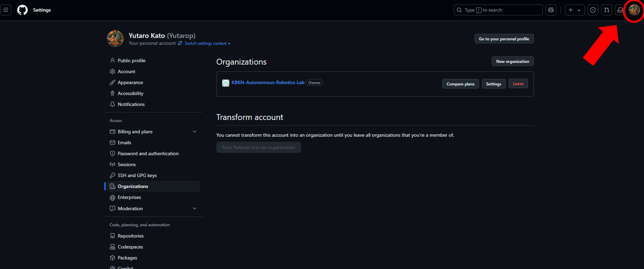Click the Appearance paintbrush icon

(113, 82)
